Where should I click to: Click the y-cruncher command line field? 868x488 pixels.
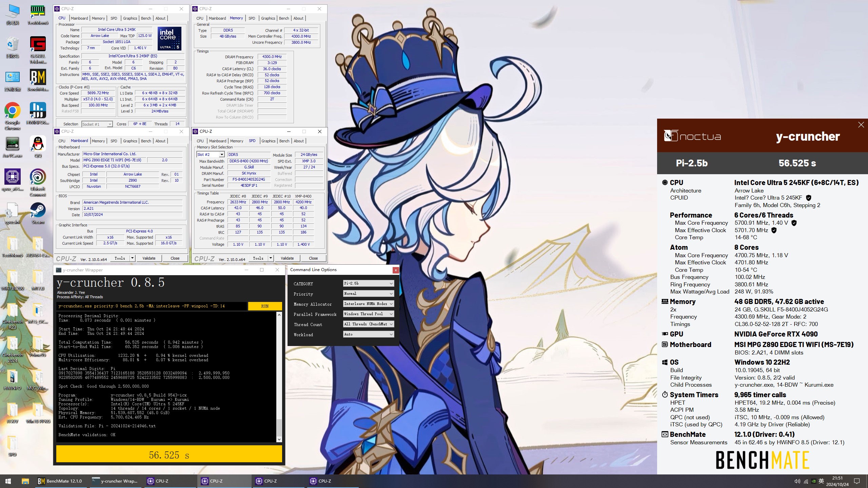pyautogui.click(x=152, y=306)
